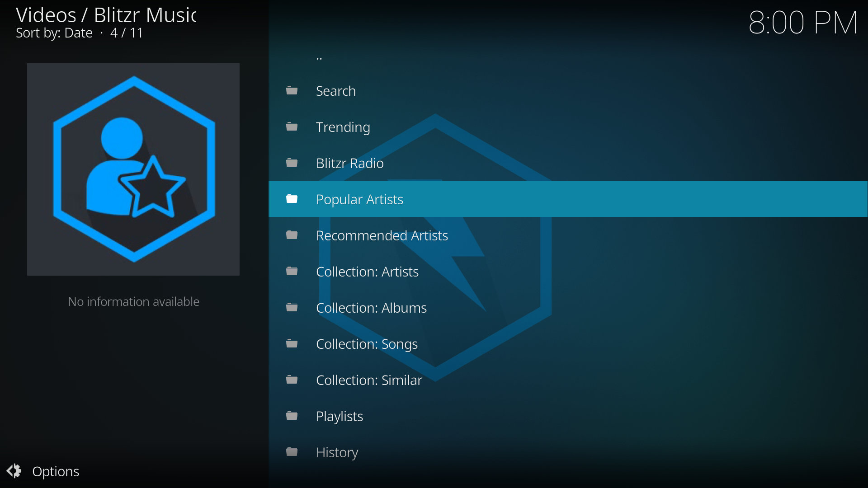Image resolution: width=868 pixels, height=488 pixels.
Task: Click the Blitzr Radio folder icon
Action: (292, 163)
